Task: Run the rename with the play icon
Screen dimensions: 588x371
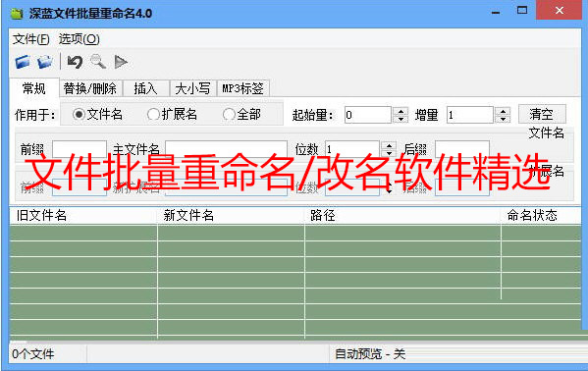Action: 121,62
